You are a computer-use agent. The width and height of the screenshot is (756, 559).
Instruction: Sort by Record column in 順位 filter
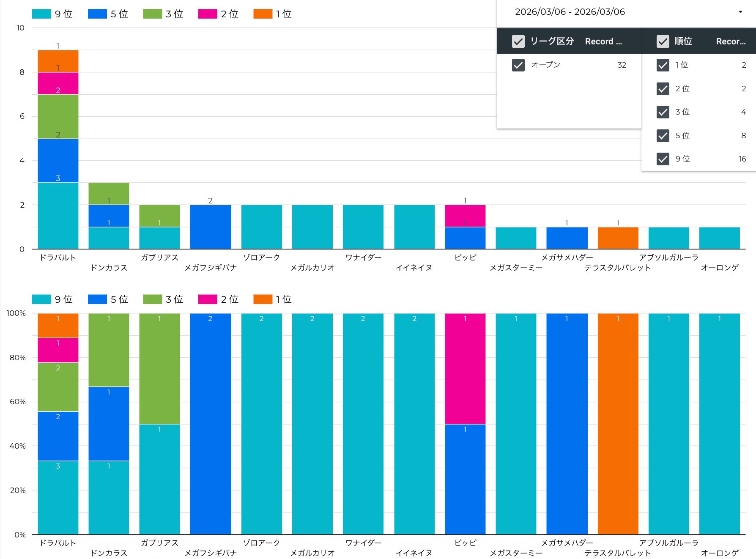tap(730, 41)
